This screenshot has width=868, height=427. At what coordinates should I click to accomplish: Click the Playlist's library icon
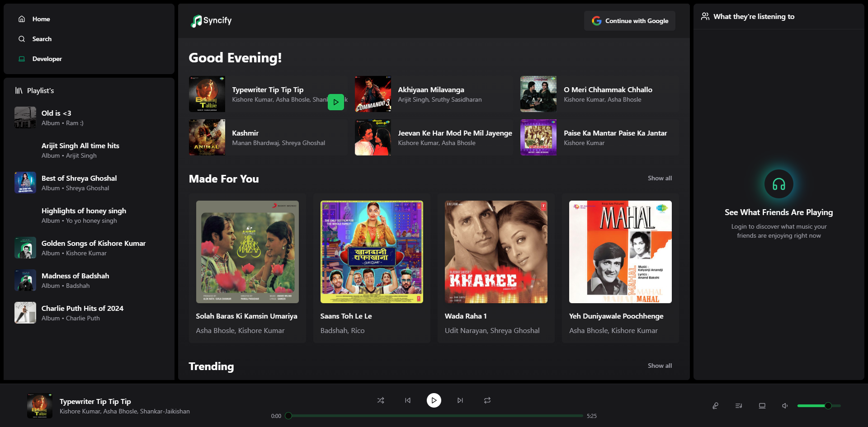point(19,90)
